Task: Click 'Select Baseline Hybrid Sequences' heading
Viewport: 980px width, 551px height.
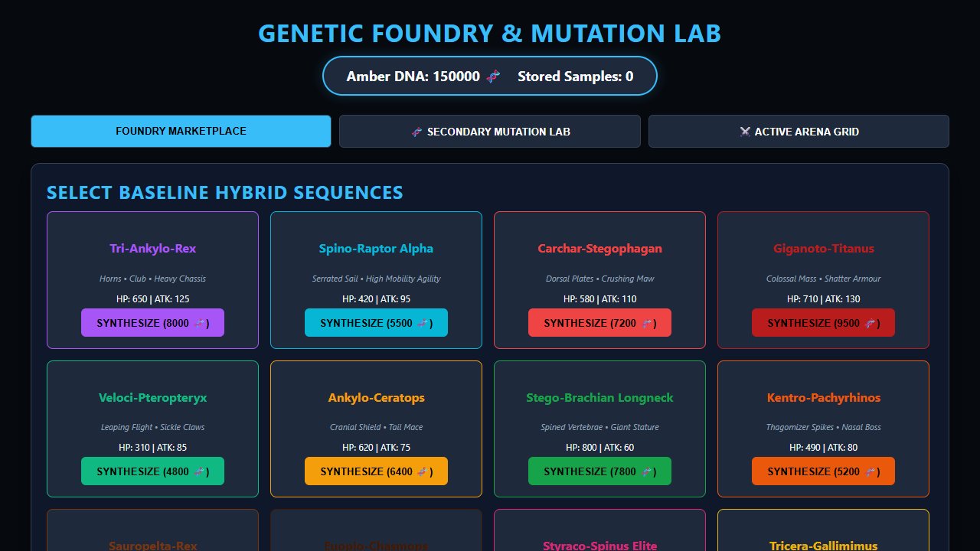Action: click(x=225, y=193)
